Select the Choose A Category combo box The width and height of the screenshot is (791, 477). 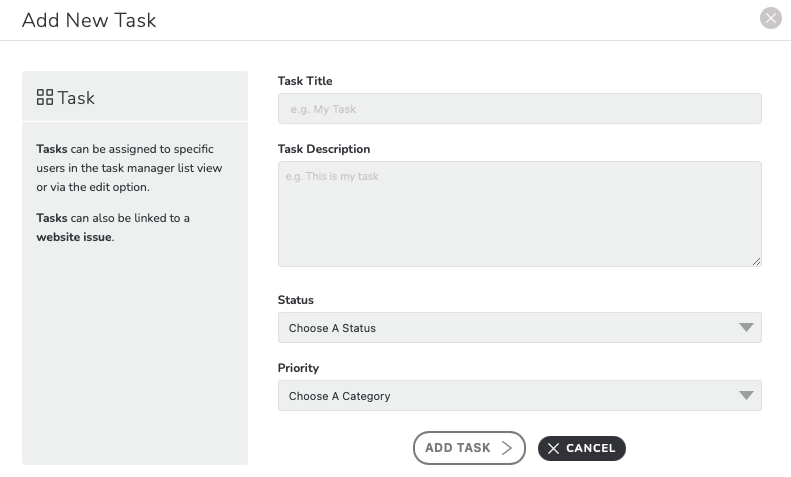coord(520,396)
